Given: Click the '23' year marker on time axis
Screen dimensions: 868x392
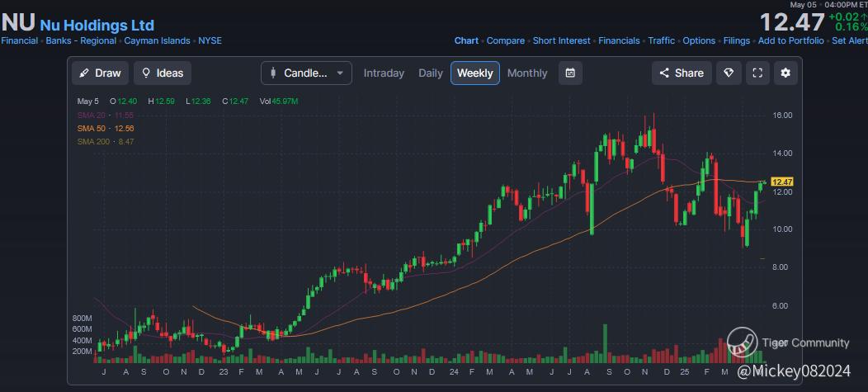Looking at the screenshot, I should coord(223,371).
